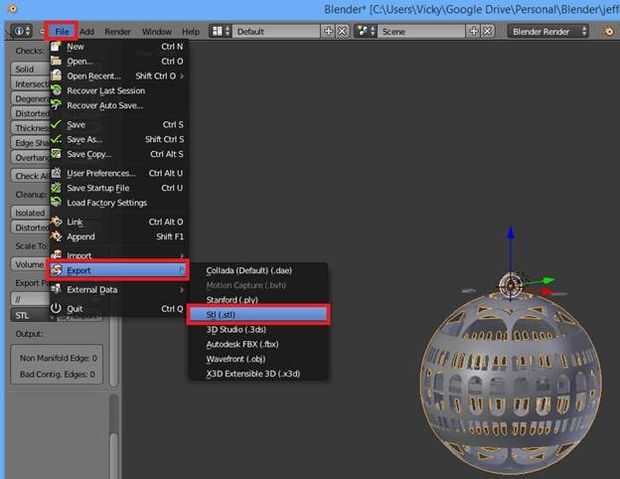Click the Intersections check button
The height and width of the screenshot is (479, 620).
tap(30, 84)
